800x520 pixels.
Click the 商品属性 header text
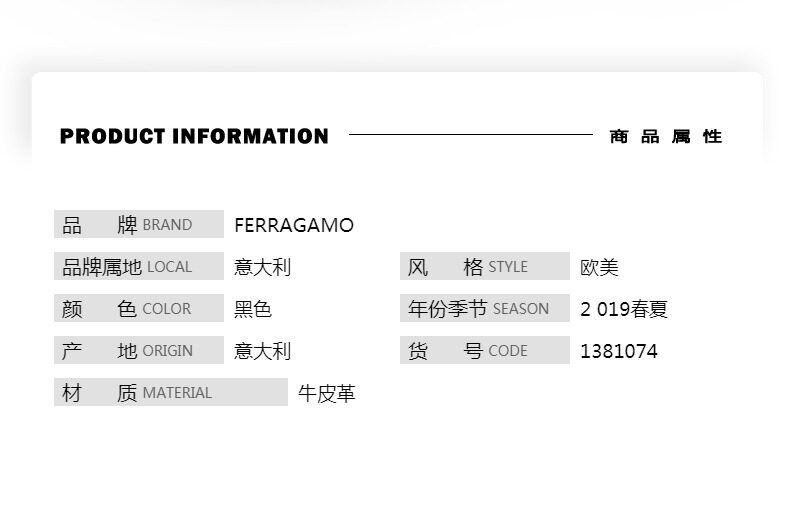click(666, 136)
